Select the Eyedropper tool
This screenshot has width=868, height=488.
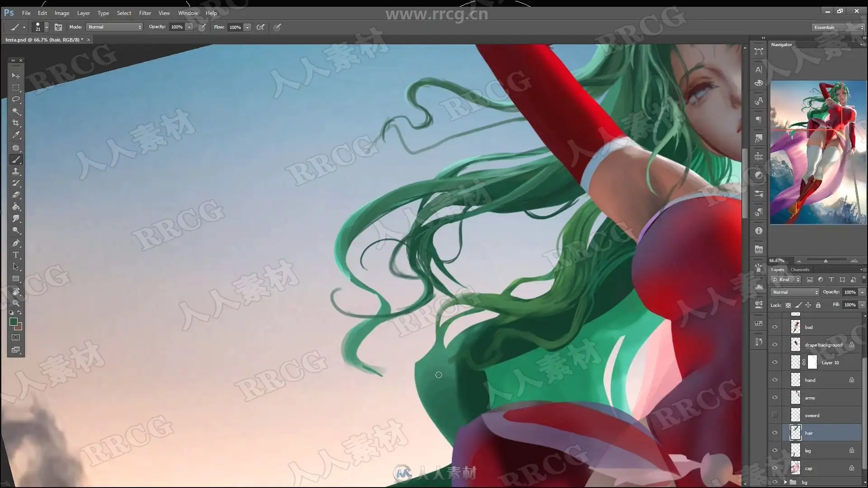pyautogui.click(x=16, y=135)
